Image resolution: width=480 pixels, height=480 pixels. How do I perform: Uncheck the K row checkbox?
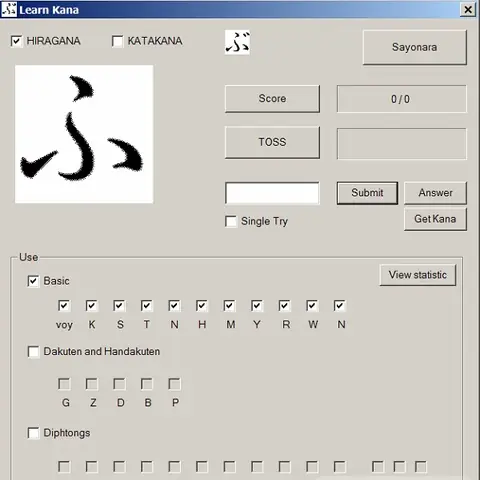tap(92, 306)
